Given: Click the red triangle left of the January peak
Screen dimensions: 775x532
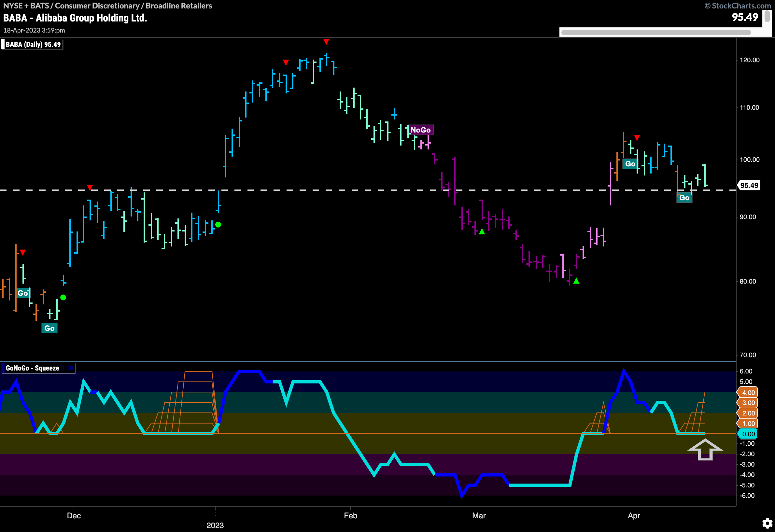Looking at the screenshot, I should point(286,62).
